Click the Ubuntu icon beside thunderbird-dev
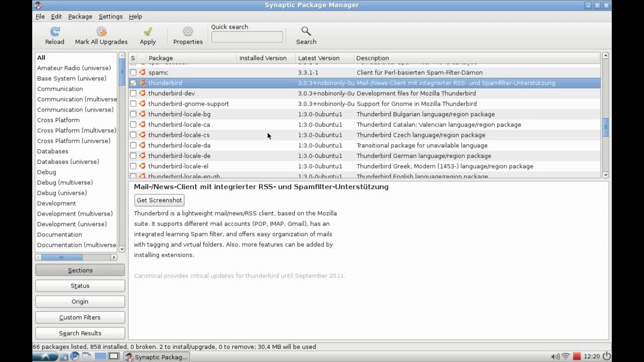 click(142, 94)
